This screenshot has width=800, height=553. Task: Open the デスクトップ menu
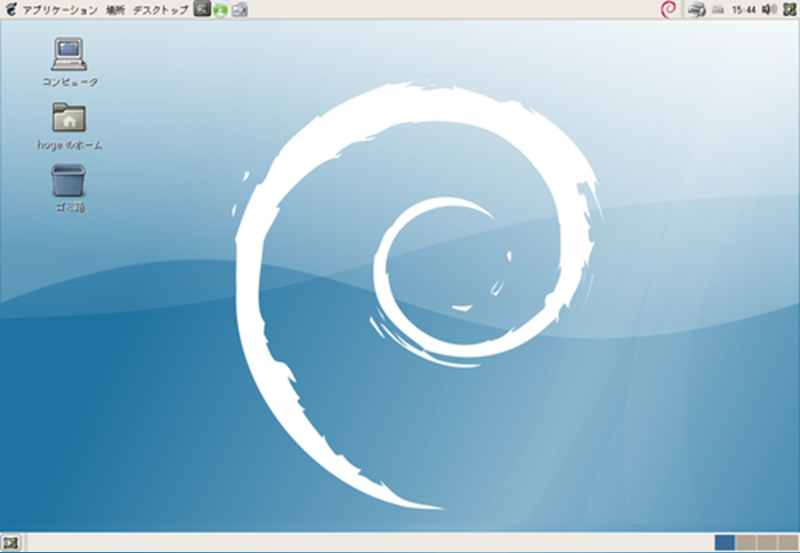click(160, 10)
